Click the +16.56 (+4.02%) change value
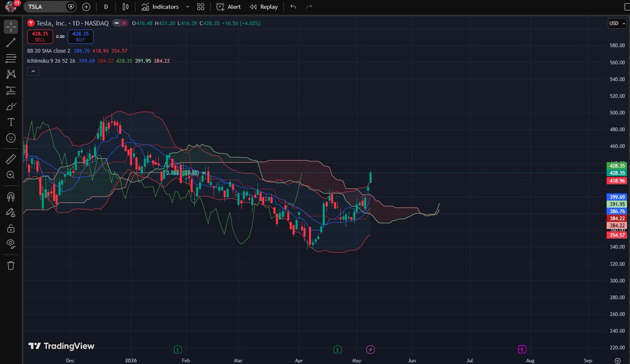Screen dimensions: 630x364 (240, 23)
